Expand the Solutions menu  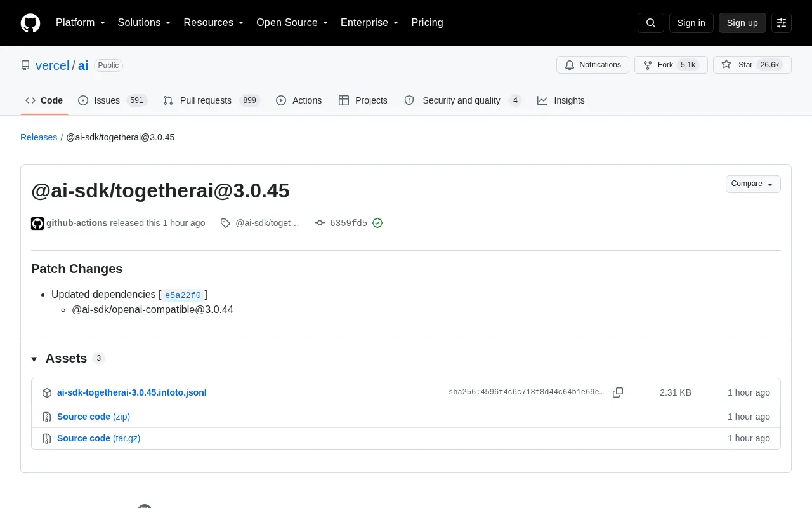145,23
